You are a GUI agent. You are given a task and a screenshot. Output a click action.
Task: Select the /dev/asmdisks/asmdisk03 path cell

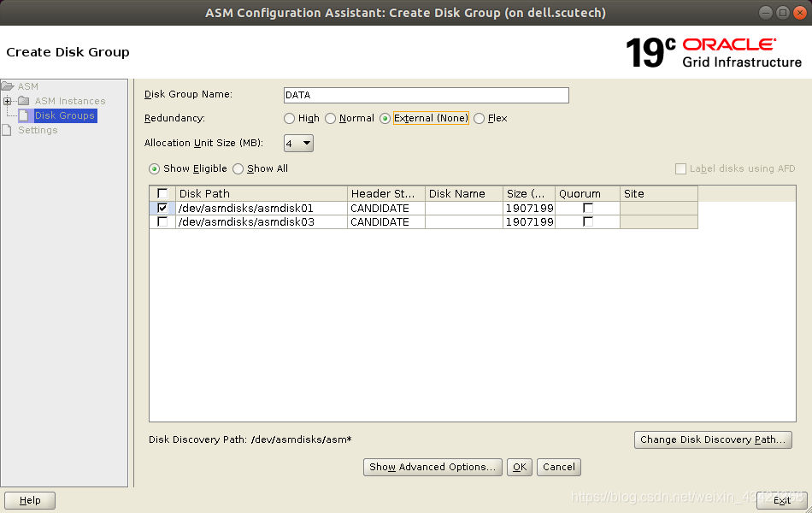pyautogui.click(x=262, y=221)
